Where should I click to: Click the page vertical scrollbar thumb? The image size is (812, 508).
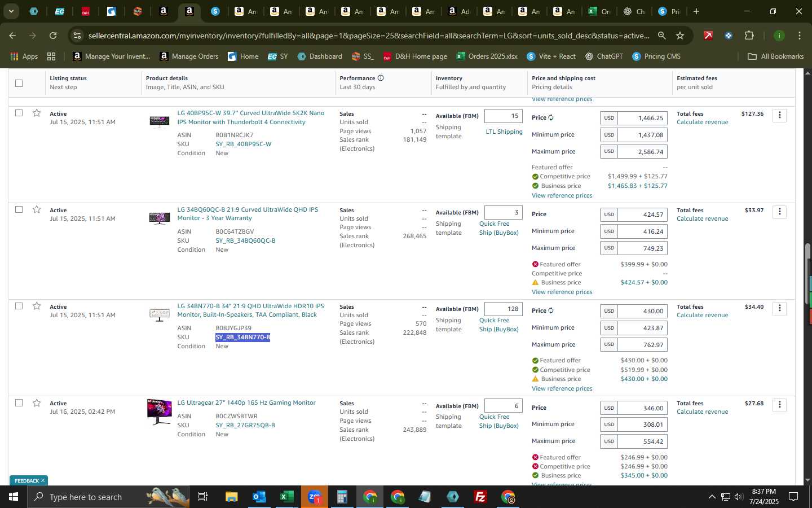coord(807,273)
